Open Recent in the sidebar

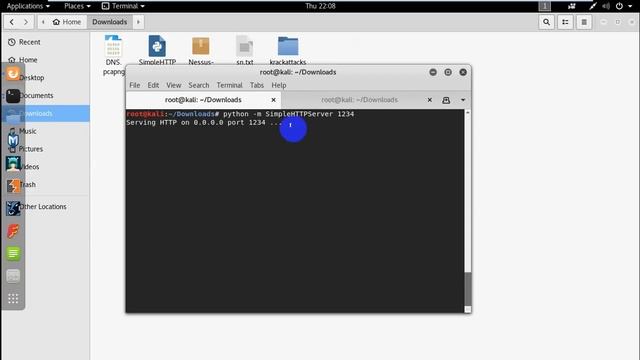coord(29,42)
